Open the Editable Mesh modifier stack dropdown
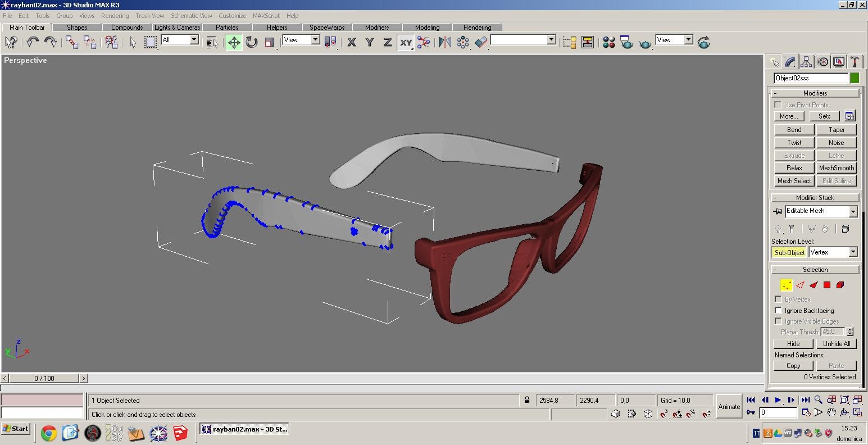The image size is (868, 445). coord(853,211)
